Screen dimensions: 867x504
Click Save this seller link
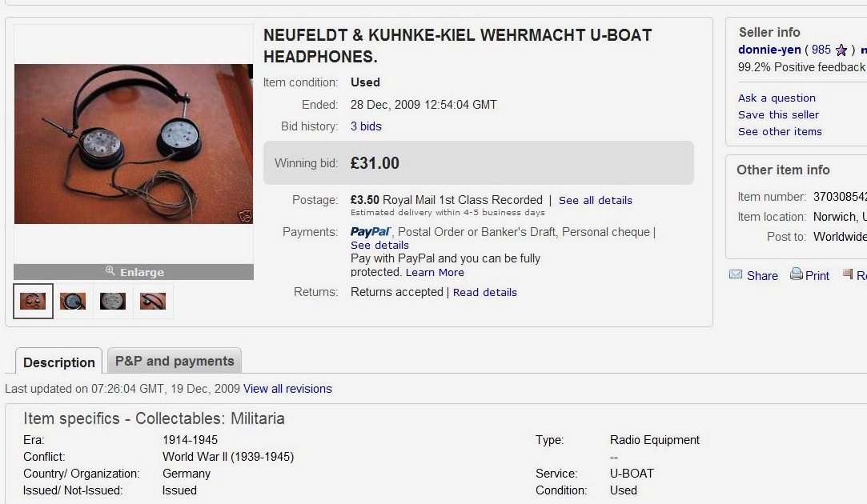click(x=778, y=114)
